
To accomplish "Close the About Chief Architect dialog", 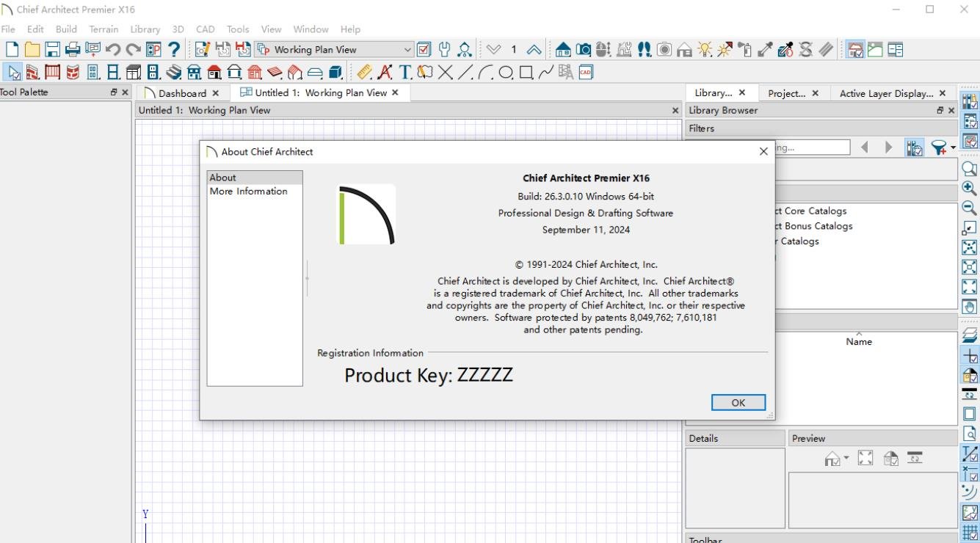I will [x=763, y=151].
